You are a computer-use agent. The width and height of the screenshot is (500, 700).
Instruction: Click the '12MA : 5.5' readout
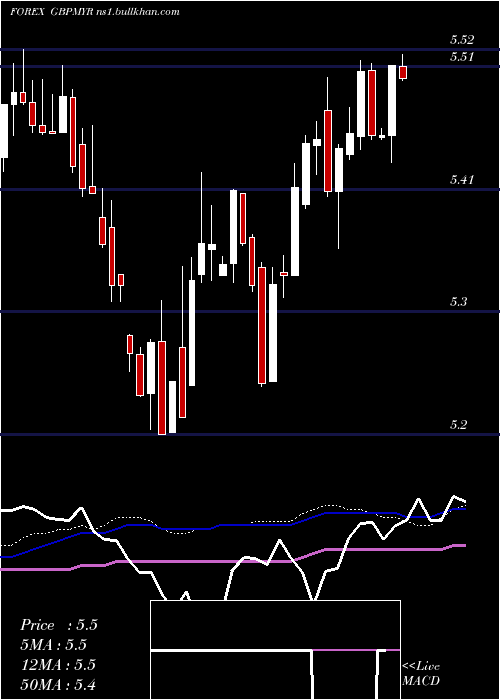click(x=58, y=664)
